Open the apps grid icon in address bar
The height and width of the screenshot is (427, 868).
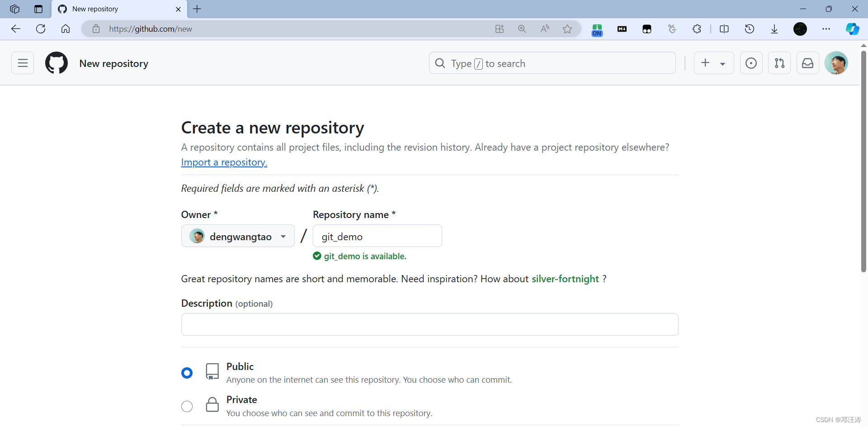(x=500, y=29)
